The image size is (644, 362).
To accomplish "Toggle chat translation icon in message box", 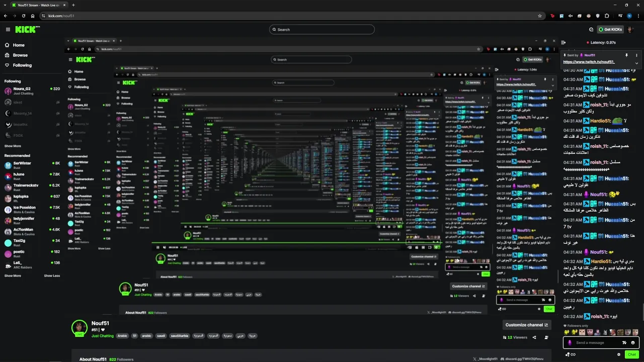I will (x=624, y=343).
